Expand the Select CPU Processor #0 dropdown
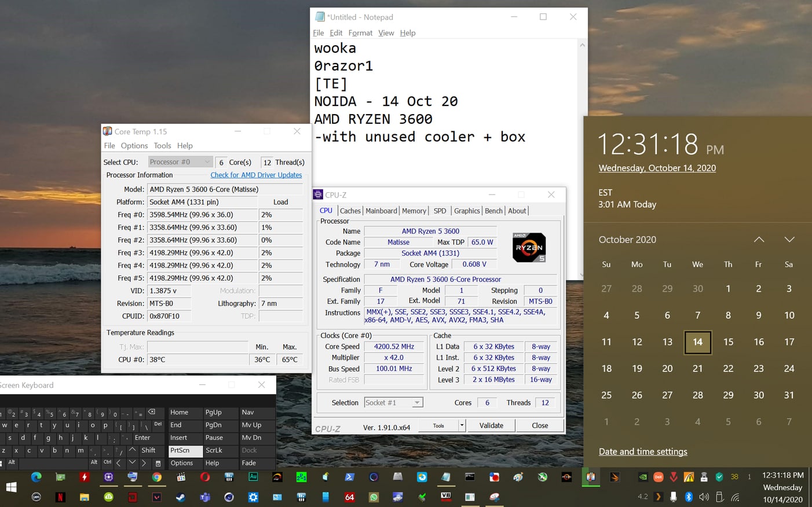The height and width of the screenshot is (507, 812). [180, 162]
